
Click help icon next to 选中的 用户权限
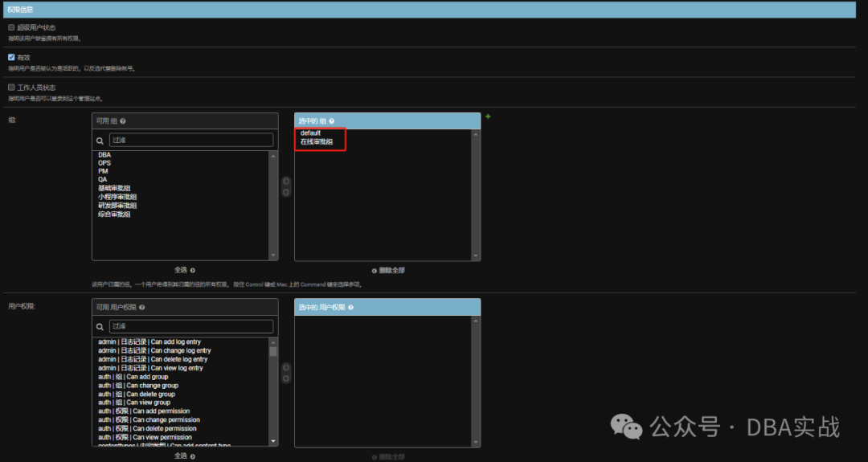[350, 307]
